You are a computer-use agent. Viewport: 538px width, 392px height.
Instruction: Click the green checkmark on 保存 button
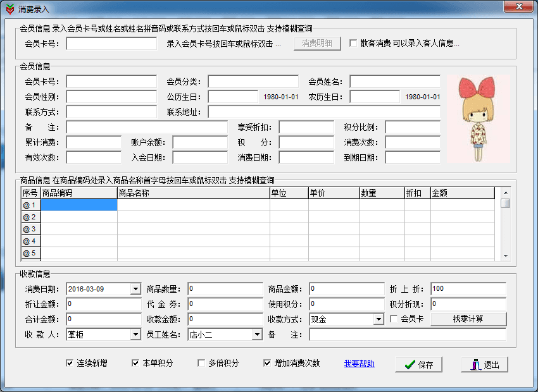tap(410, 365)
